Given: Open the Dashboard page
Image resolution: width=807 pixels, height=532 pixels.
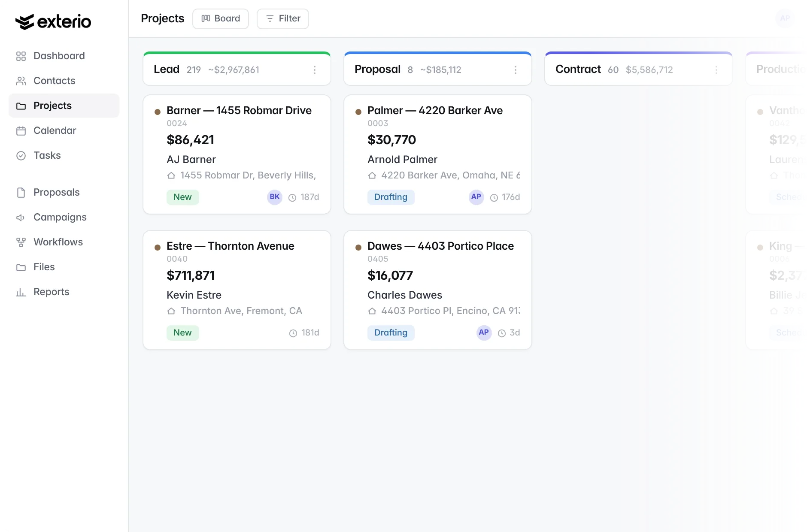Looking at the screenshot, I should [x=64, y=56].
